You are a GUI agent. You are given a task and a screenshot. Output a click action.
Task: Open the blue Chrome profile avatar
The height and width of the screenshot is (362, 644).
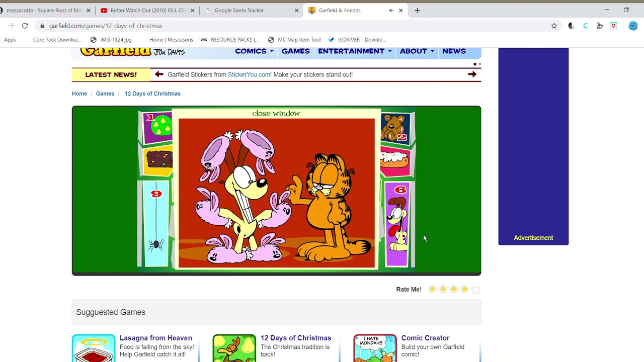tap(633, 26)
